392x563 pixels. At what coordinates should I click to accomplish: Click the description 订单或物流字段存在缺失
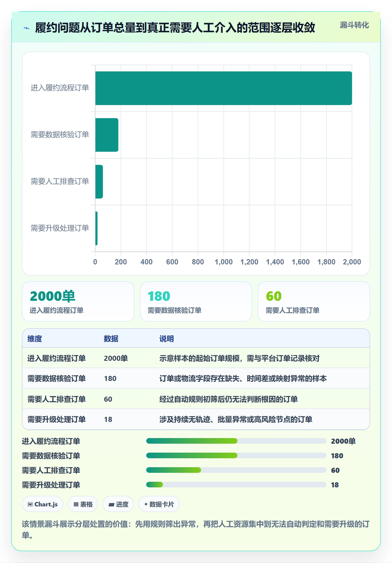pos(243,378)
